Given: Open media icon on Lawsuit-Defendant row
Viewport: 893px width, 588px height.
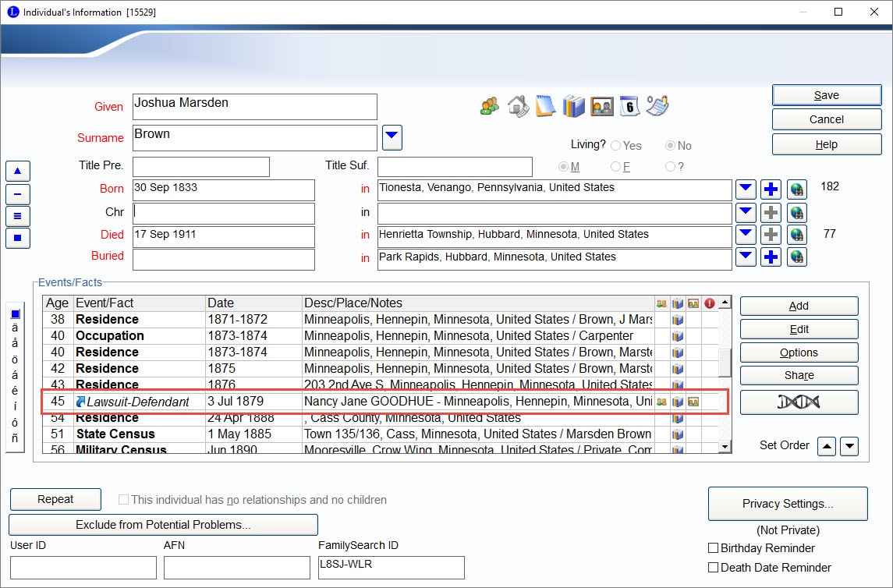Looking at the screenshot, I should pyautogui.click(x=693, y=402).
